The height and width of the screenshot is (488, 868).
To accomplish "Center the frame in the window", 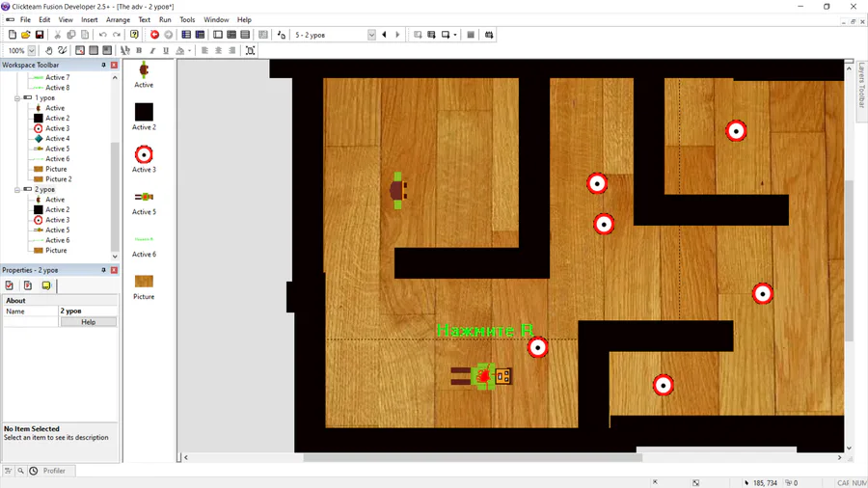I will tap(250, 50).
